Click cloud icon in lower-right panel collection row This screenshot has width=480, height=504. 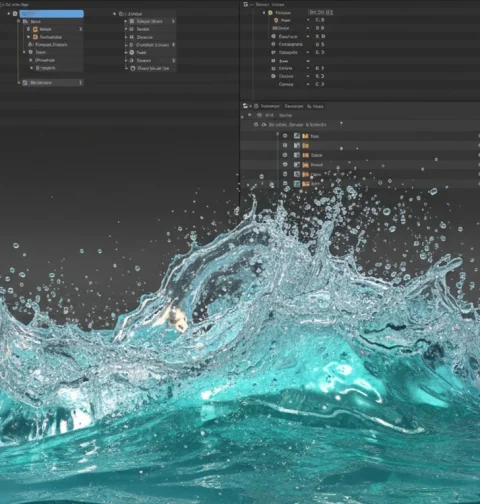coord(264,125)
